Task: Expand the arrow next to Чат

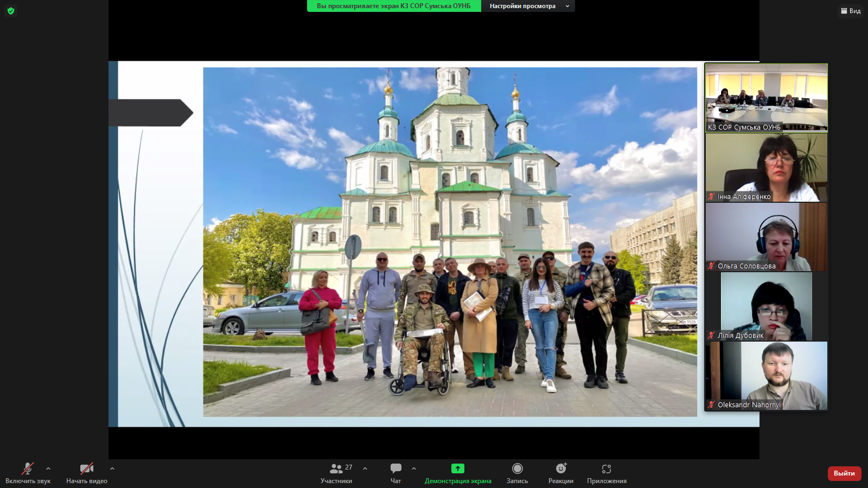Action: pos(414,468)
